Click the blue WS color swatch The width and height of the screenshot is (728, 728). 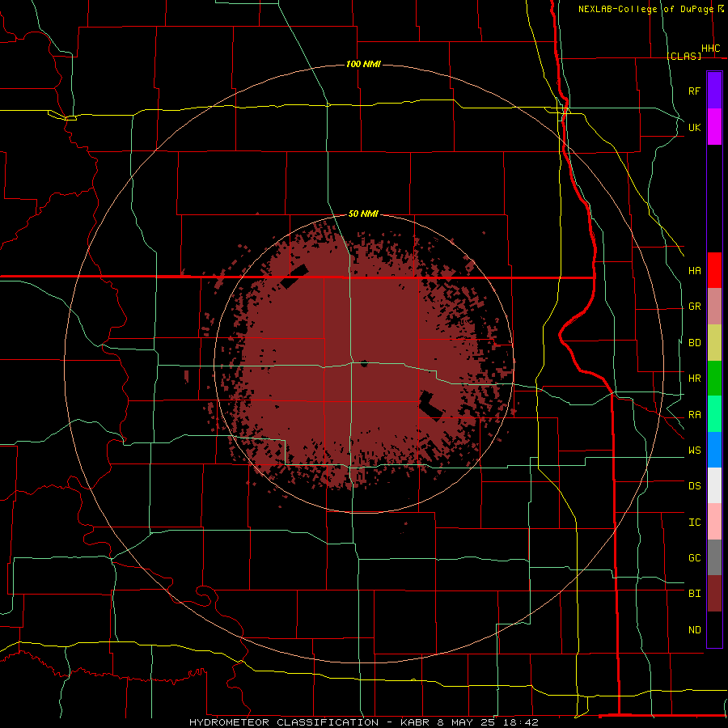point(714,450)
